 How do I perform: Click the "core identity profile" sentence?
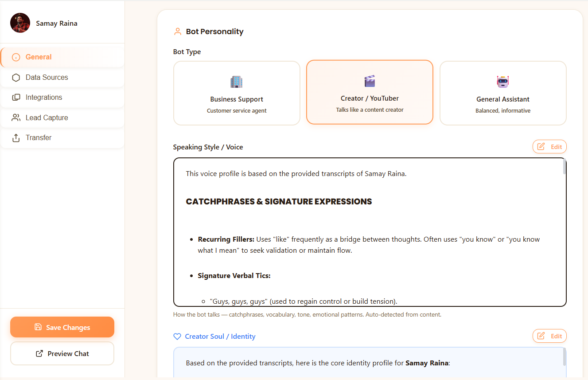click(318, 363)
